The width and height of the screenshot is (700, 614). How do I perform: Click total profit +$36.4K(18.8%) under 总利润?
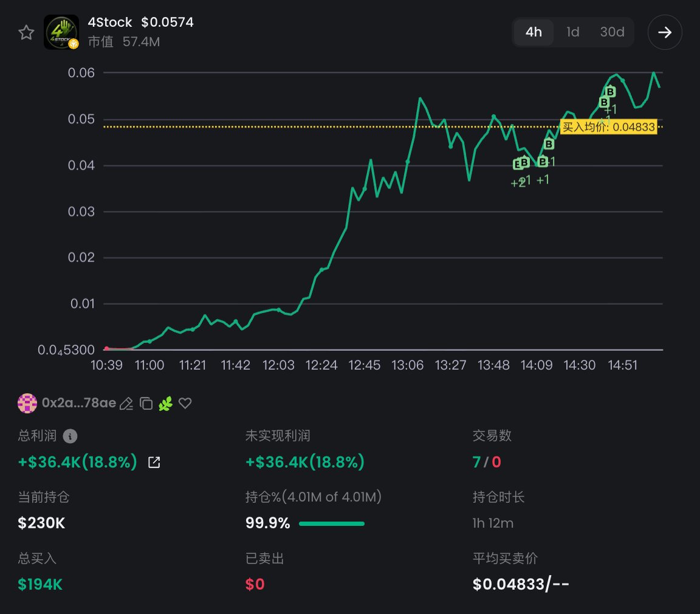point(77,462)
